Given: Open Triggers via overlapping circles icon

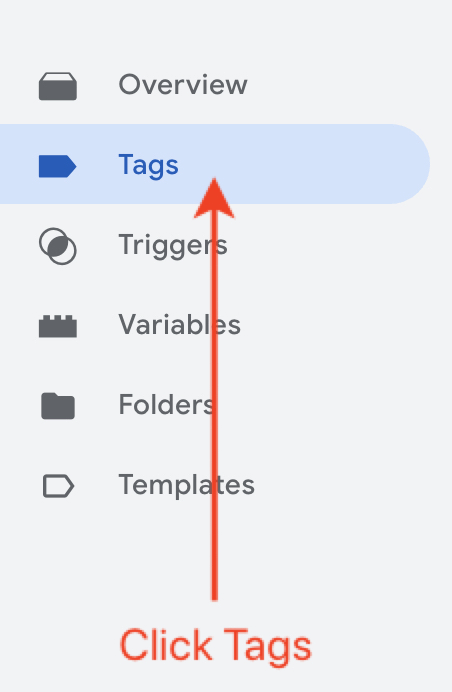Looking at the screenshot, I should tap(58, 246).
